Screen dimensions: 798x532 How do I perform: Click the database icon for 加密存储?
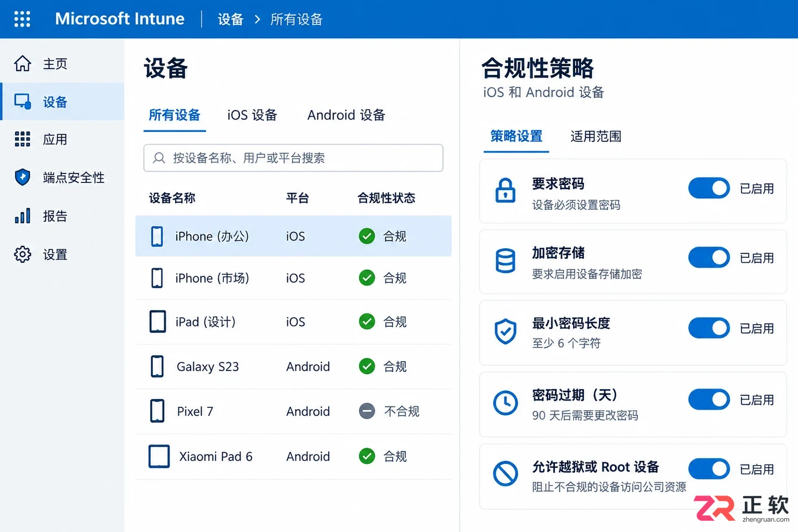[505, 260]
